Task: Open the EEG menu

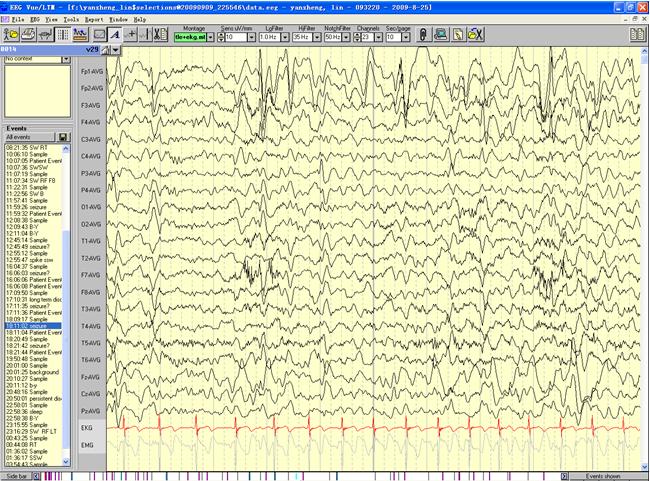Action: 35,19
